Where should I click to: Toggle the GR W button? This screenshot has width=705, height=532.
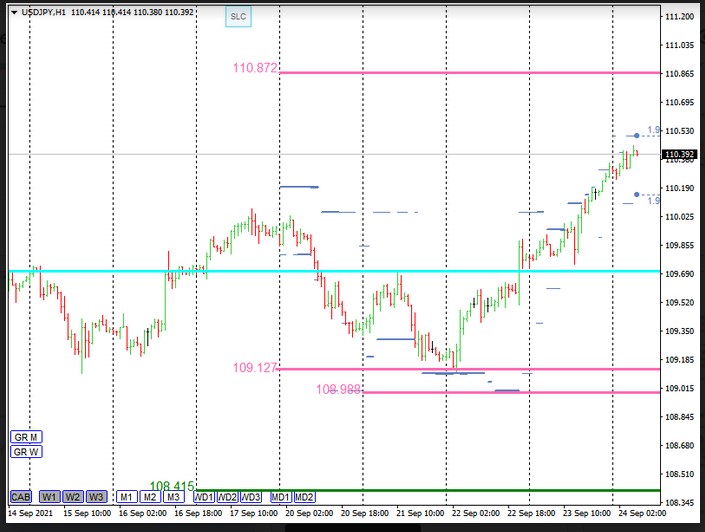(x=26, y=452)
